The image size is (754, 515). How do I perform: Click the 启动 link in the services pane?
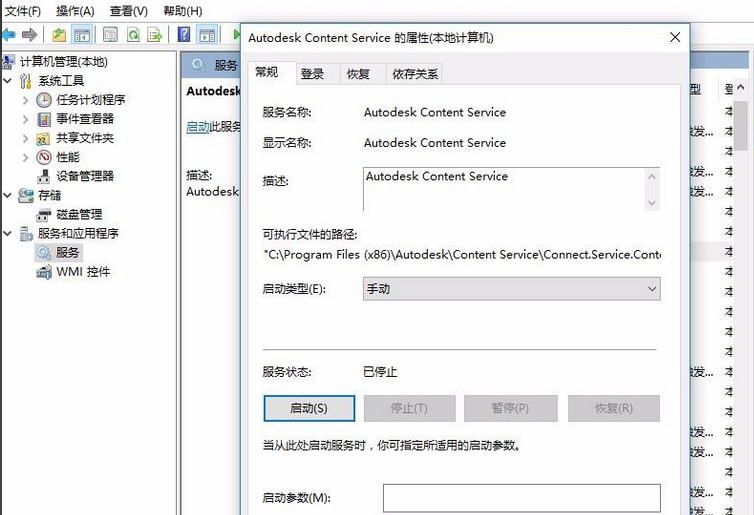197,127
